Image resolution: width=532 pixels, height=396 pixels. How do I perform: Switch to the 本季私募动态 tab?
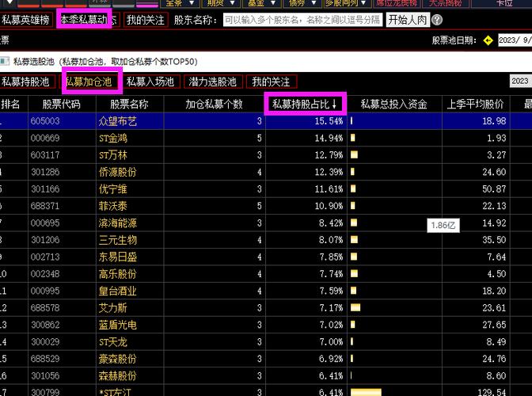pyautogui.click(x=88, y=20)
